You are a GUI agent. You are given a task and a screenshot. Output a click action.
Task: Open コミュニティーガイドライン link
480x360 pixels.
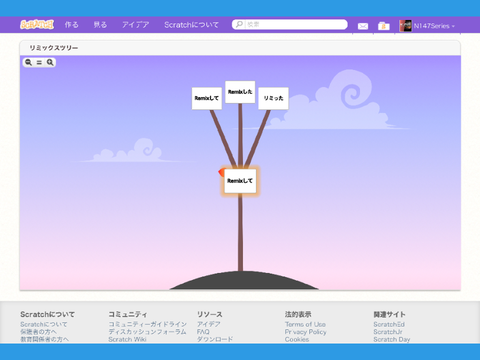click(x=148, y=324)
